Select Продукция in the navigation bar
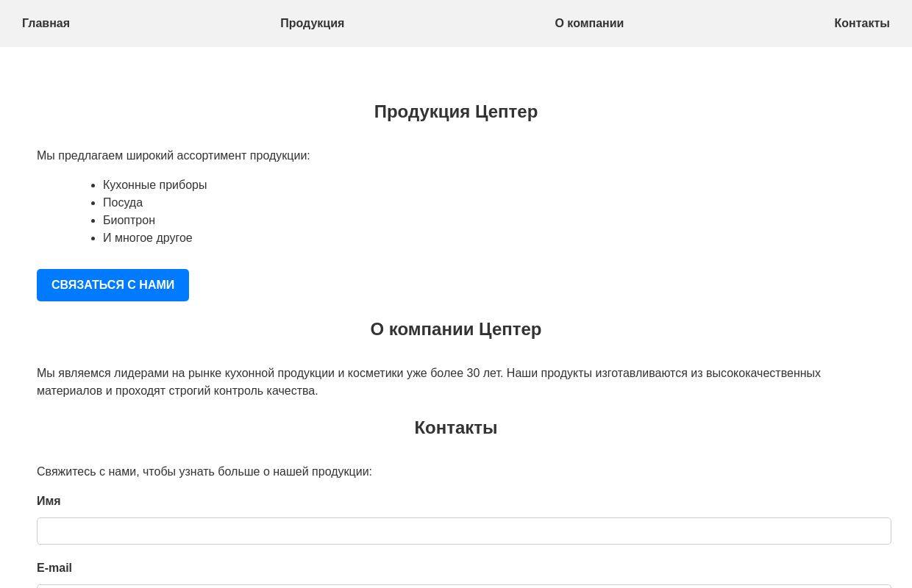 [x=312, y=23]
